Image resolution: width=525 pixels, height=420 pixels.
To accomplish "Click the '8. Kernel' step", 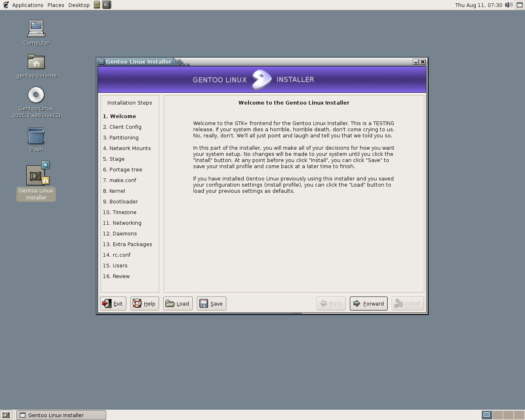I will tap(114, 191).
